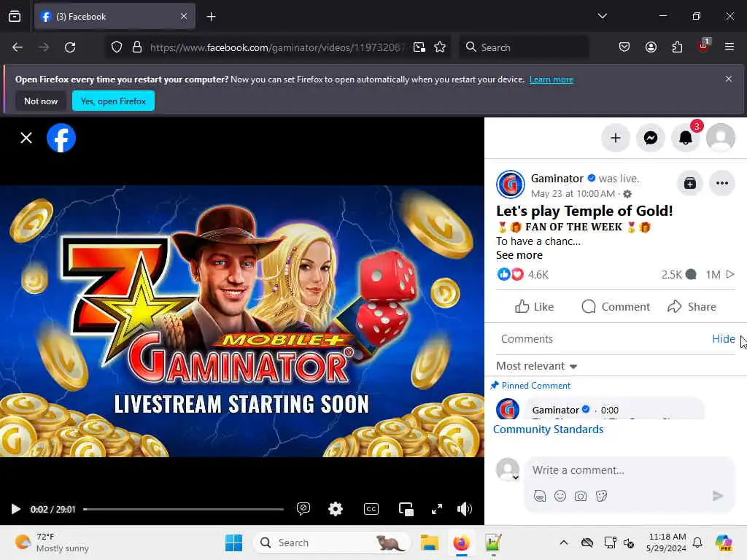Screen dimensions: 747x560
Task: Open picture-in-picture icon in the address bar
Action: (419, 47)
